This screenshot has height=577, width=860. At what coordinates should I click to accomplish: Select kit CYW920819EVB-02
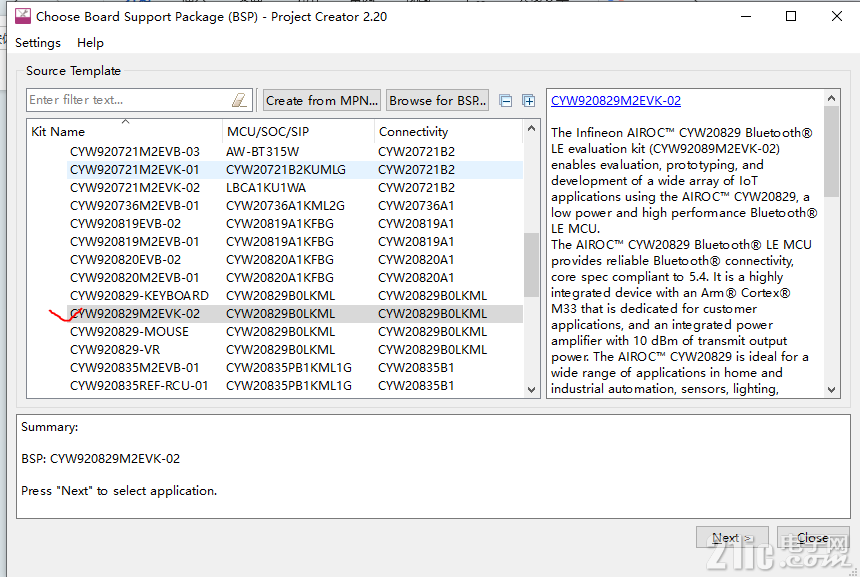(126, 224)
